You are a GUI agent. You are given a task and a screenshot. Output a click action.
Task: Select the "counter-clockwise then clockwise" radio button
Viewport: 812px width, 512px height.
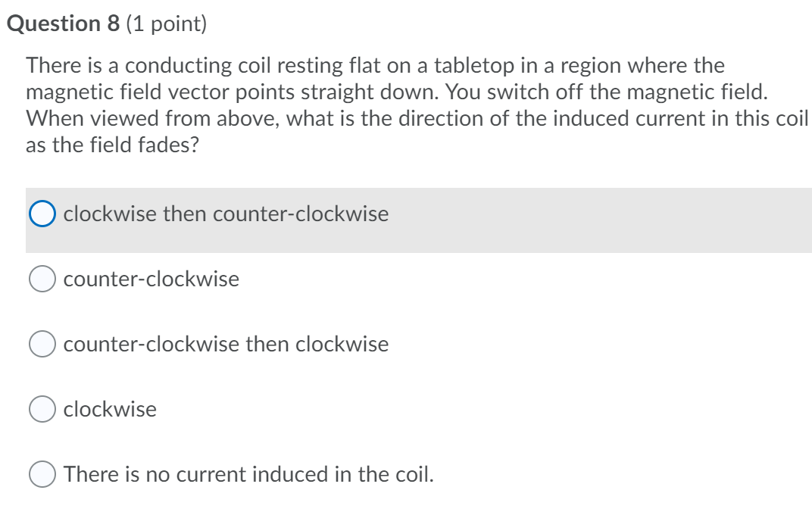[41, 344]
